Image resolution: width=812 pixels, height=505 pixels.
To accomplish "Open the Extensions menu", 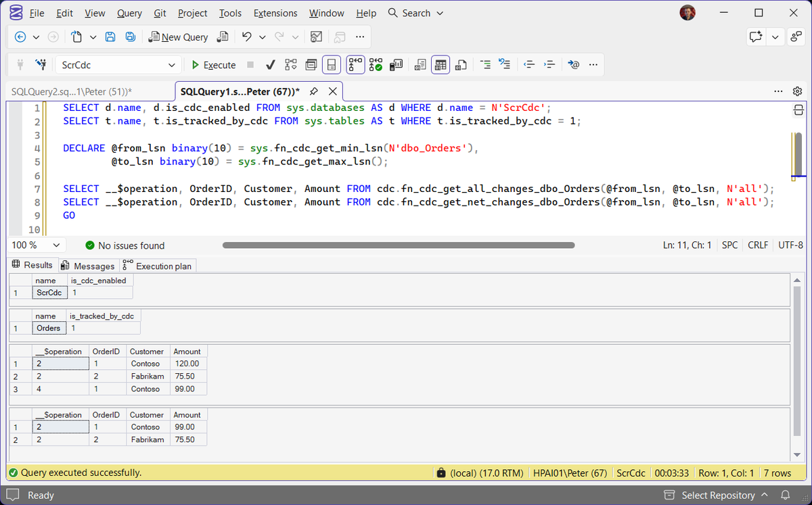I will (x=275, y=13).
